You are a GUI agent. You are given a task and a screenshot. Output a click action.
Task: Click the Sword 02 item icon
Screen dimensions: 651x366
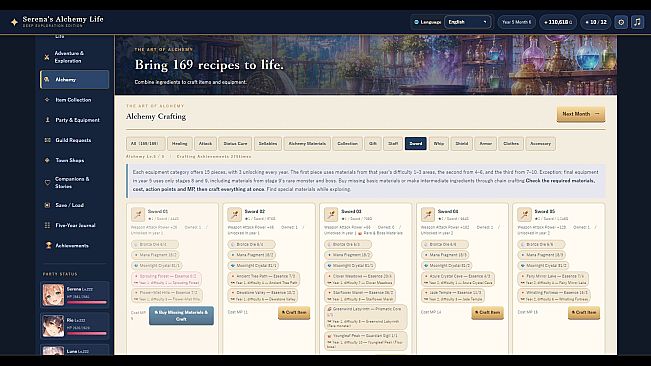coord(235,215)
